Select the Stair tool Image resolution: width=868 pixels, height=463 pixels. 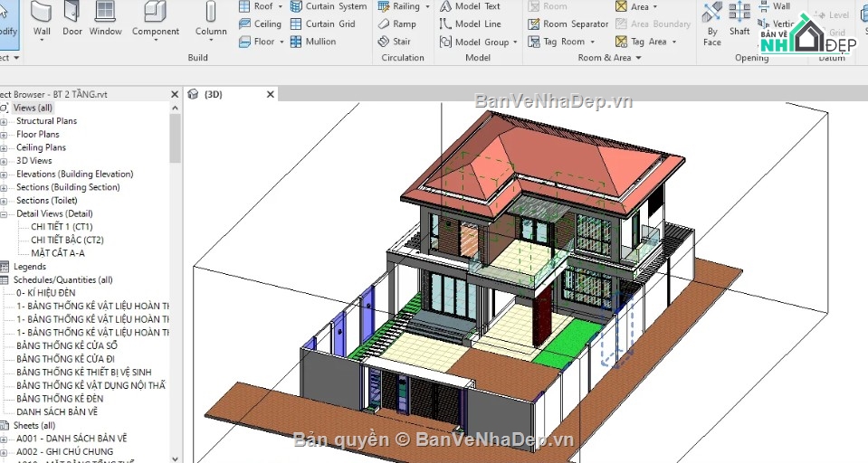pyautogui.click(x=394, y=42)
